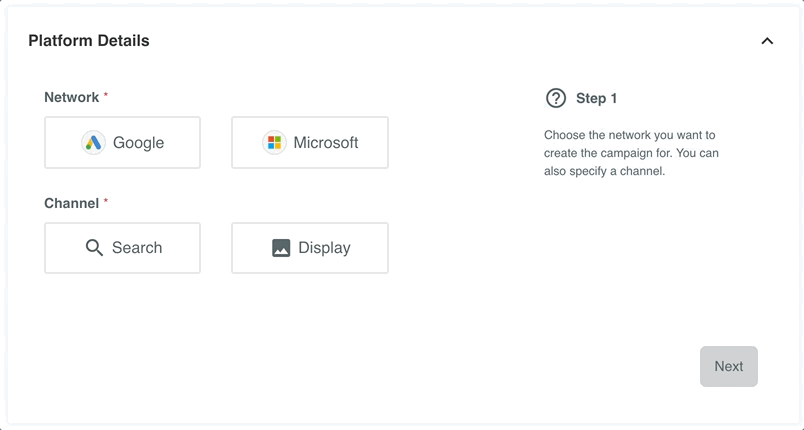Collapse the Platform Details section chevron
The image size is (804, 430).
pyautogui.click(x=767, y=41)
